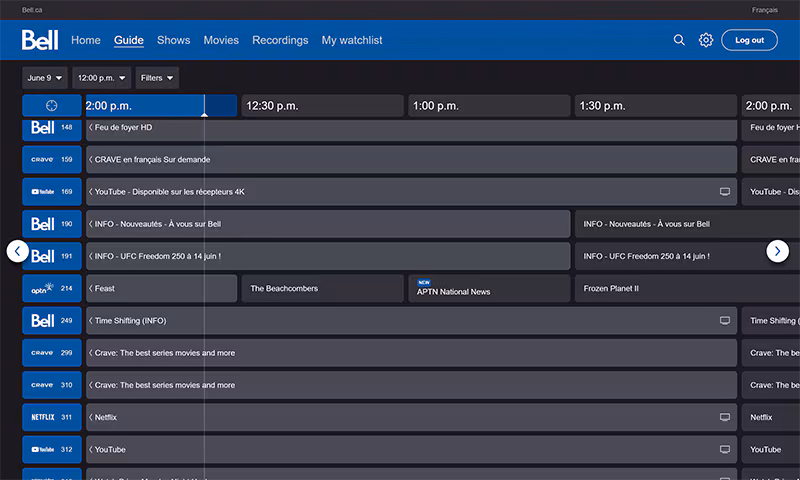This screenshot has width=800, height=480.
Task: Click TV icon on Netflix row
Action: [x=724, y=417]
